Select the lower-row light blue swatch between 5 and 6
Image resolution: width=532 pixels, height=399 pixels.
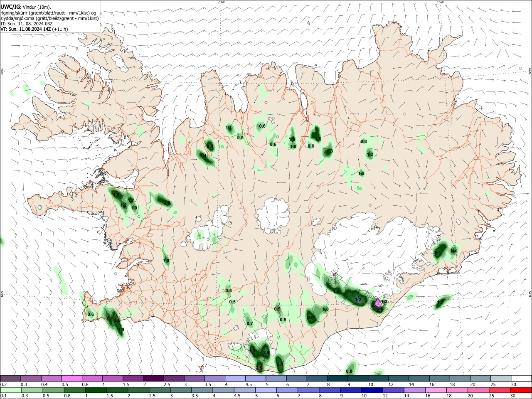coord(265,390)
